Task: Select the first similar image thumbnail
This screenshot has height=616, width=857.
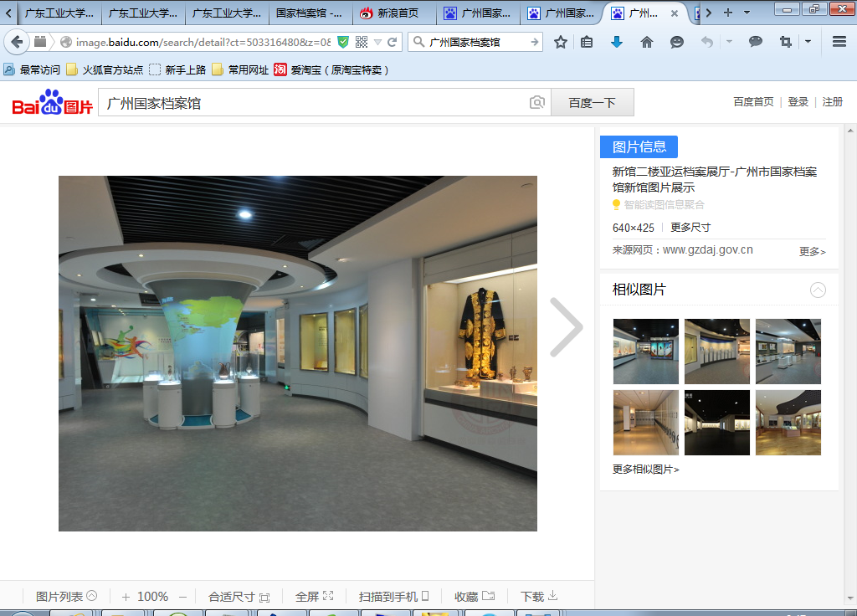Action: pyautogui.click(x=645, y=352)
